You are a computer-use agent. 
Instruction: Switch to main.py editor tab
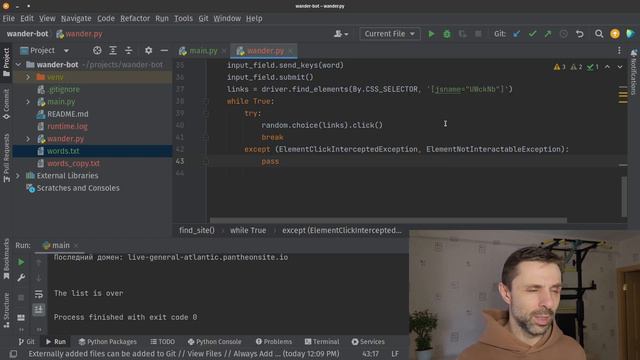pyautogui.click(x=203, y=51)
